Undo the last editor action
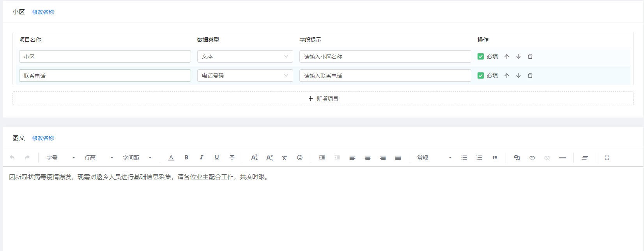 coord(12,158)
